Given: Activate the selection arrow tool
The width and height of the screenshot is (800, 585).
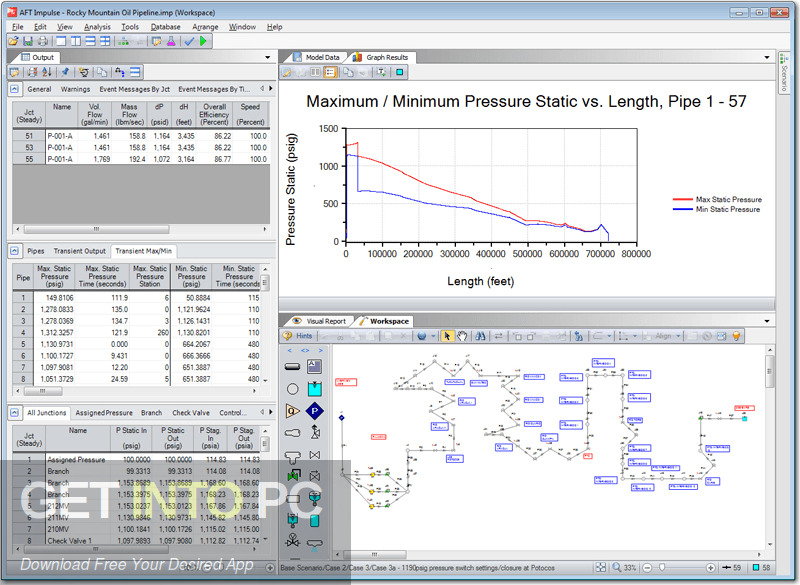Looking at the screenshot, I should point(447,336).
